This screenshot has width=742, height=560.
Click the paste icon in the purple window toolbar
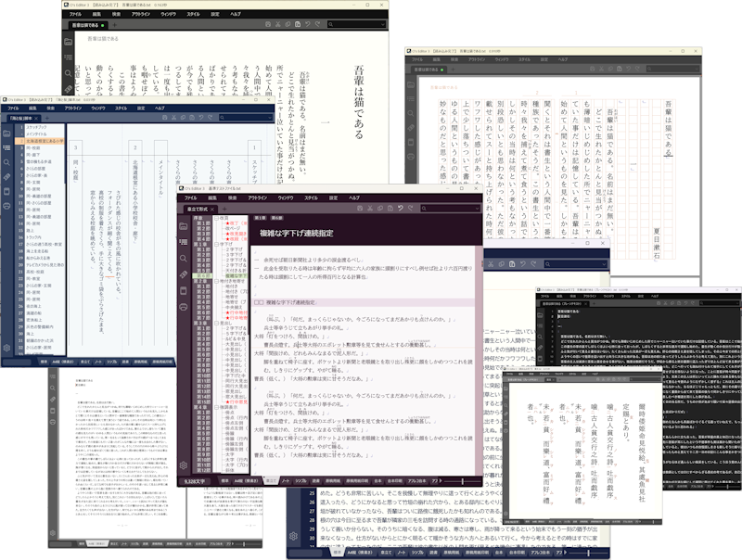(390, 208)
